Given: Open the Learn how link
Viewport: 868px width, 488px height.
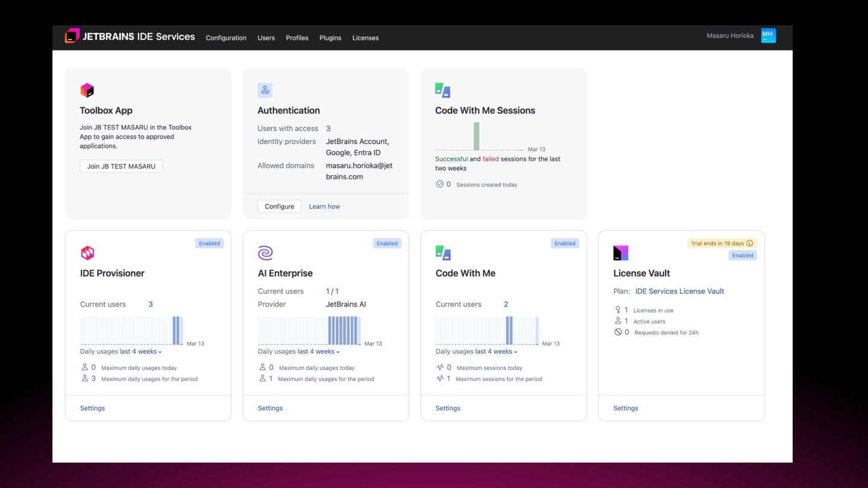Looking at the screenshot, I should click(x=324, y=207).
